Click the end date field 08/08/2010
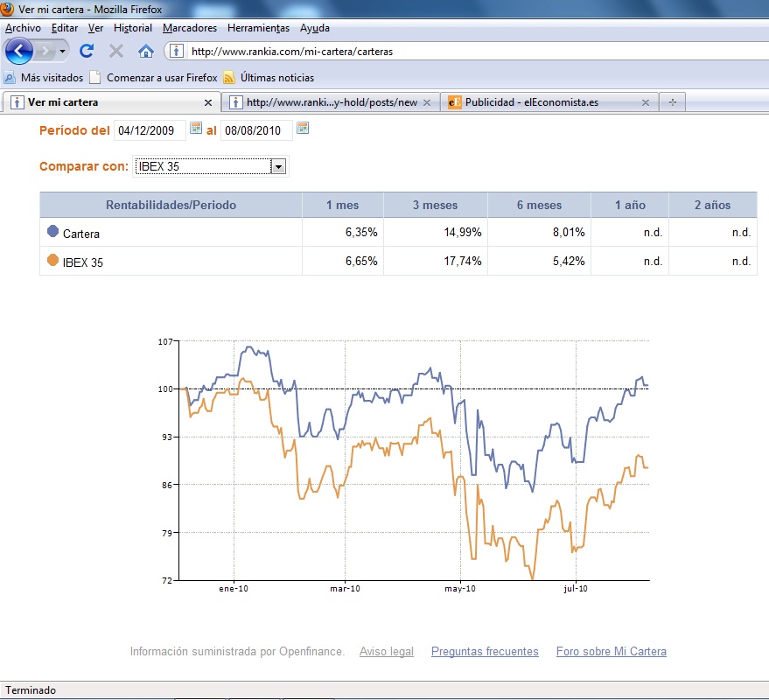 [x=256, y=130]
